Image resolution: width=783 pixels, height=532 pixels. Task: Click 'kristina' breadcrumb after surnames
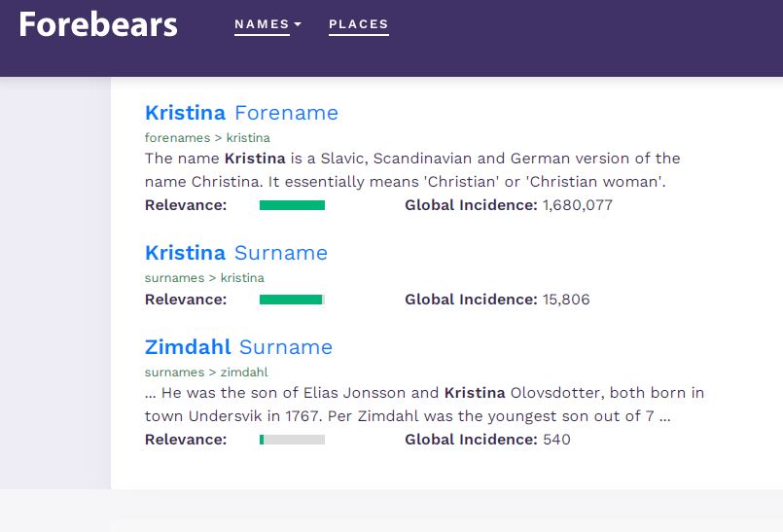click(x=242, y=278)
